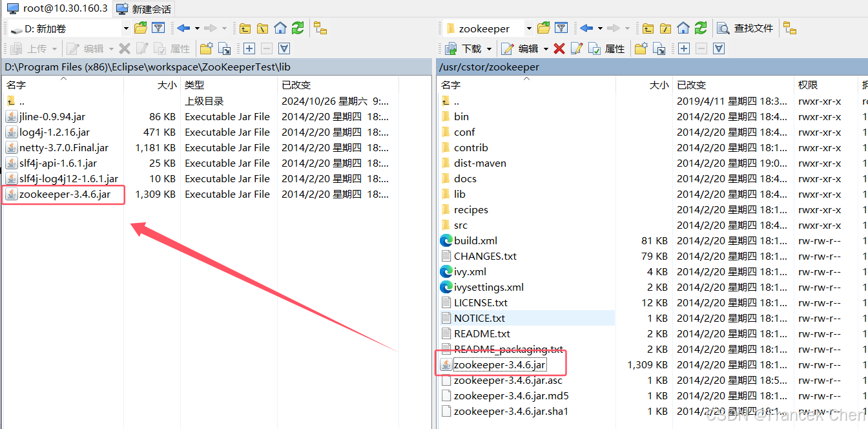
Task: Select files plus icon in local panel
Action: [249, 48]
